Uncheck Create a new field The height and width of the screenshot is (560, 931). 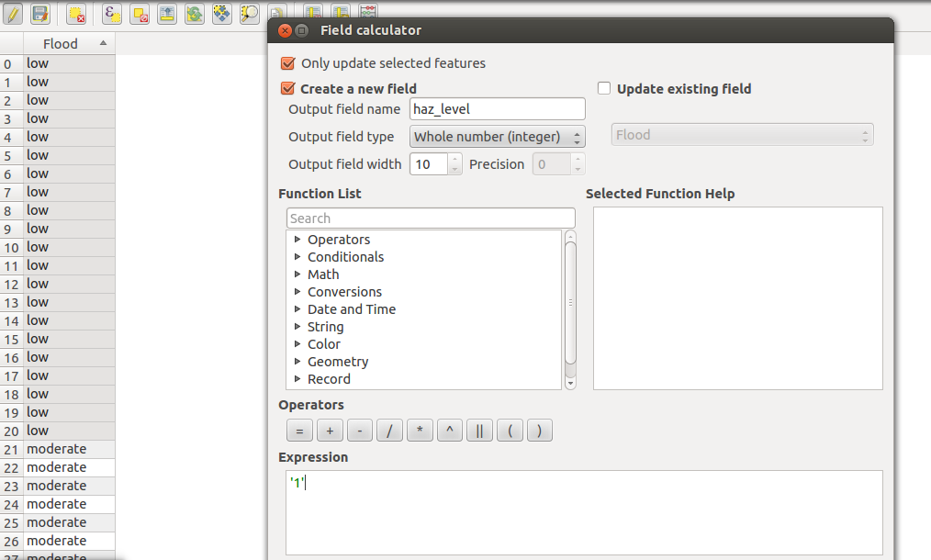point(288,88)
